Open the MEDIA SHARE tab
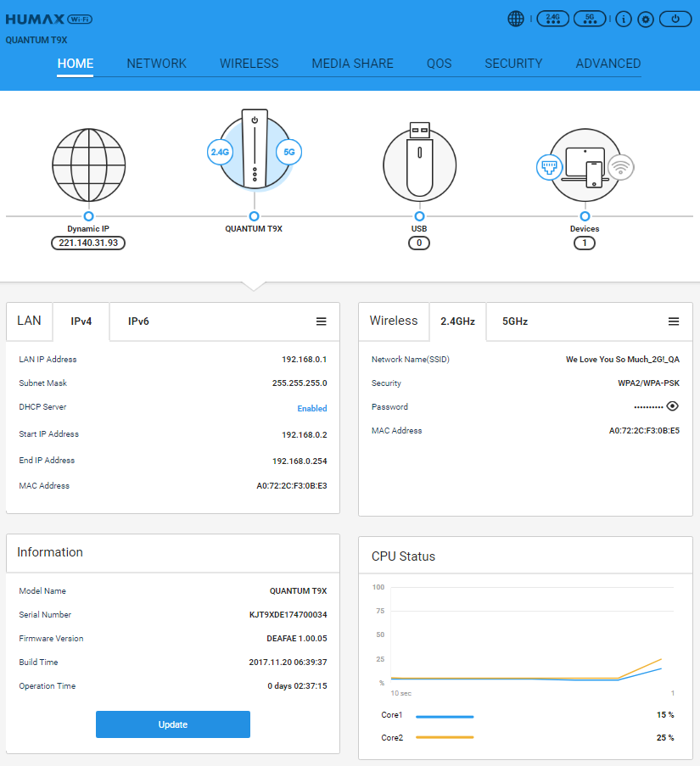Image resolution: width=700 pixels, height=766 pixels. point(352,64)
